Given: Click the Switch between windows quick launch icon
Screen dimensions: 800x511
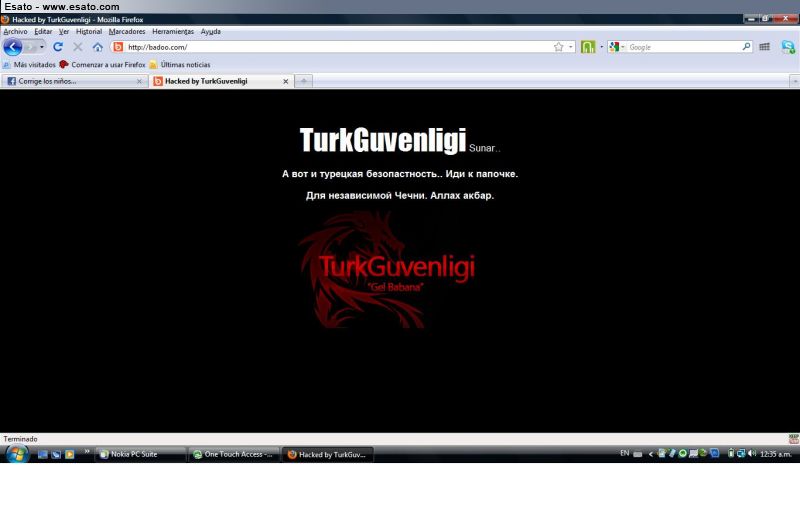Looking at the screenshot, I should pyautogui.click(x=56, y=454).
